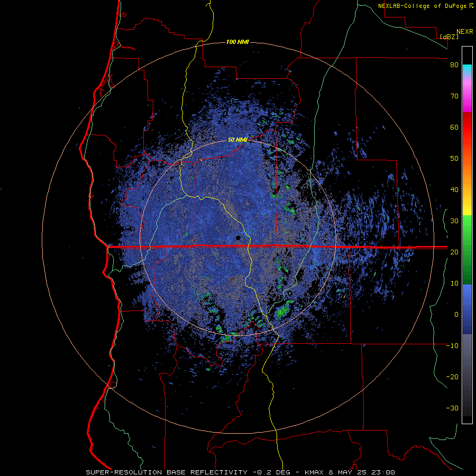Click the -20 value on color scale
This screenshot has width=476, height=476.
(x=452, y=377)
